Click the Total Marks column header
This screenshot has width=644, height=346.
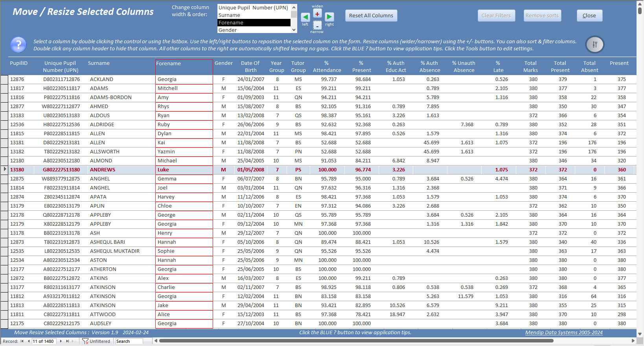coord(531,67)
